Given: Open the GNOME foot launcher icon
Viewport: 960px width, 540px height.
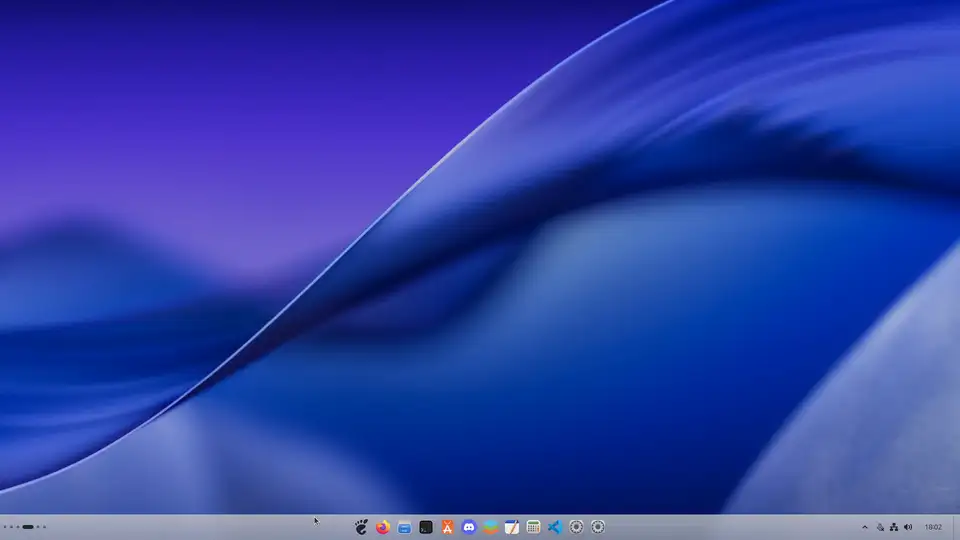Looking at the screenshot, I should click(361, 527).
